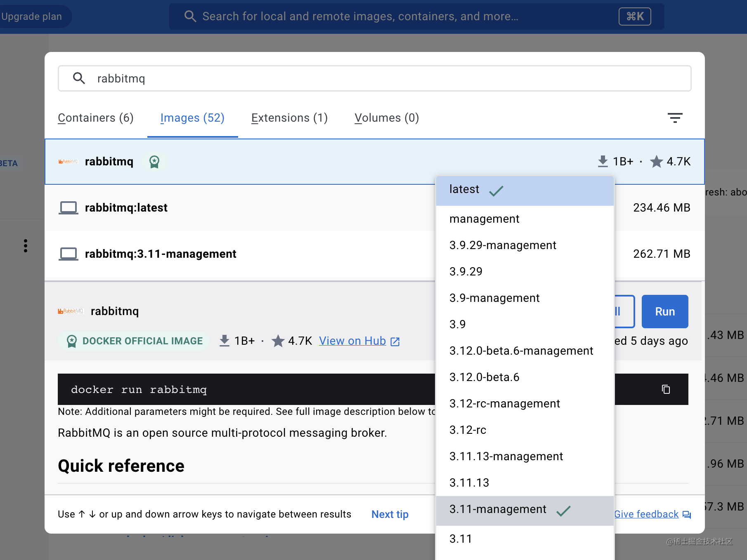This screenshot has width=747, height=560.
Task: Open the three-dot vertical menu
Action: click(26, 246)
